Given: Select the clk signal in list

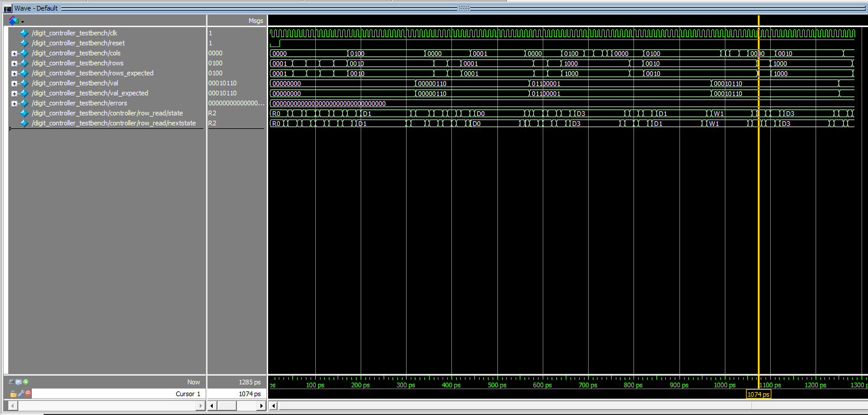Looking at the screenshot, I should click(x=74, y=33).
